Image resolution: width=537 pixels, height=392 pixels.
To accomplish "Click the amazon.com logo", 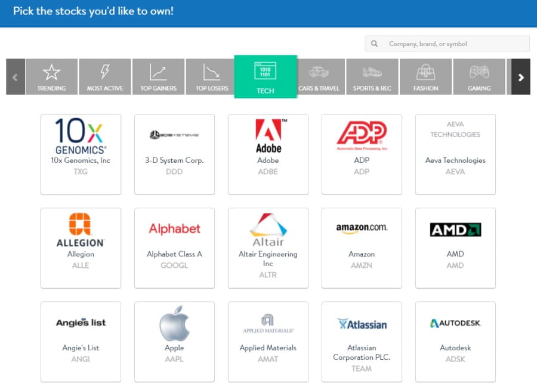I will tap(362, 229).
